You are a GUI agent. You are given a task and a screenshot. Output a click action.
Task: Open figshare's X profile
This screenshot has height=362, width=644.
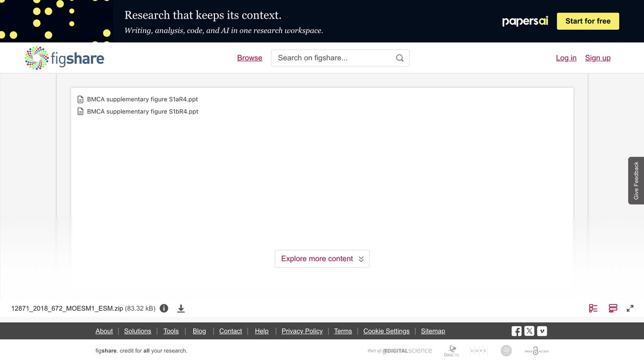click(x=529, y=331)
